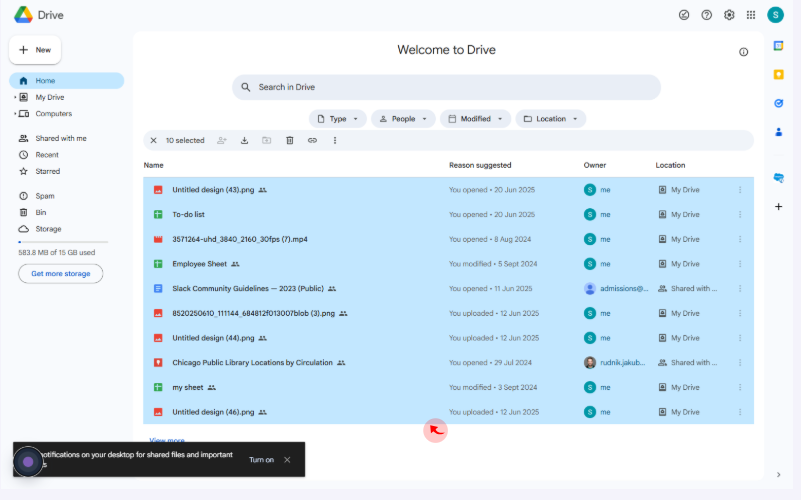Open the account avatar S
This screenshot has width=801, height=500.
[x=775, y=15]
